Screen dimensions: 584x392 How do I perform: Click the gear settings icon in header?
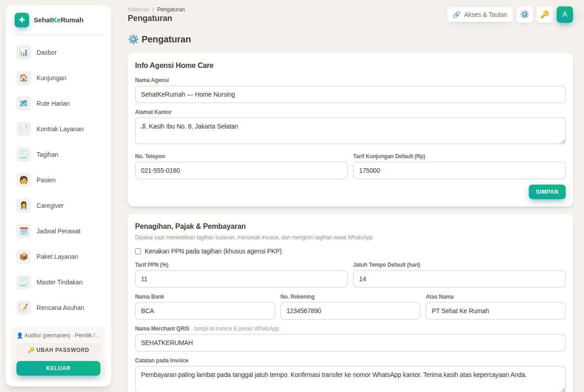point(525,15)
